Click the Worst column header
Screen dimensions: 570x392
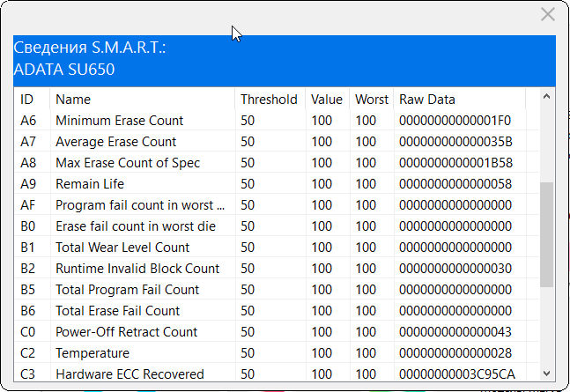point(372,100)
